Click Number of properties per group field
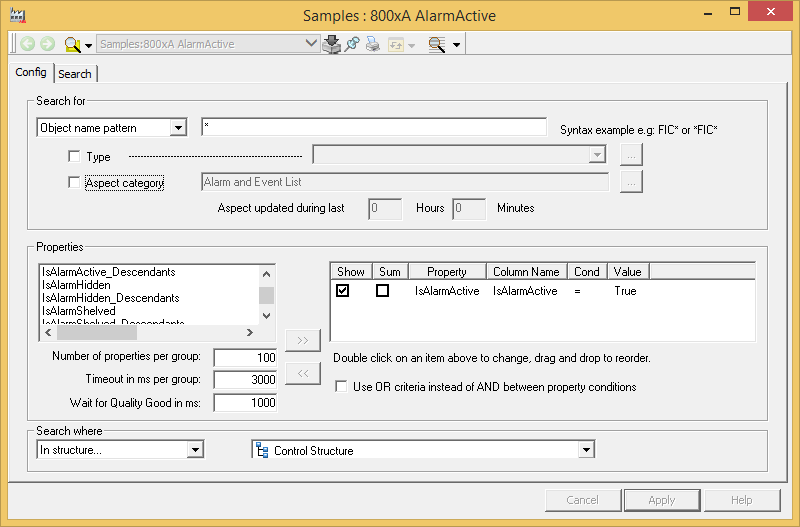This screenshot has width=800, height=527. (x=245, y=357)
